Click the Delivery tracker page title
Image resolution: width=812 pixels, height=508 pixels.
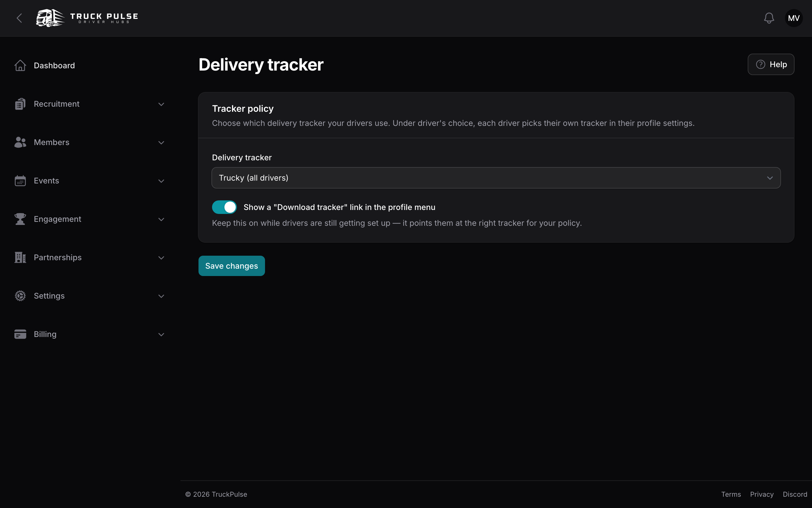coord(261,65)
